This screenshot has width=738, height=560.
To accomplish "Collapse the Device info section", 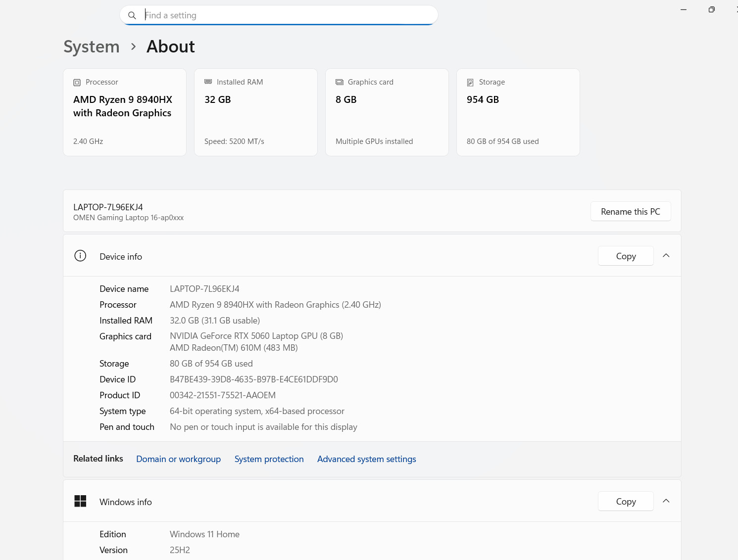I will tap(666, 256).
